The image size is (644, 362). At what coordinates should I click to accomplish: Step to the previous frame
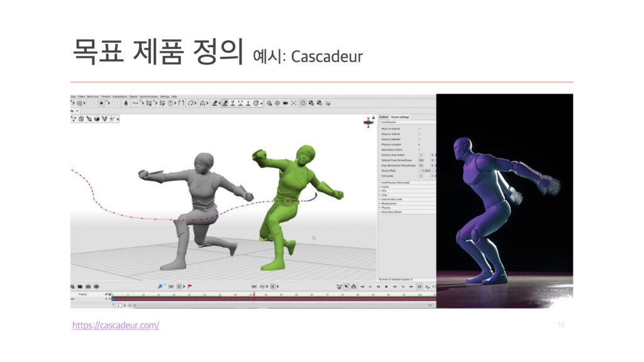(378, 287)
